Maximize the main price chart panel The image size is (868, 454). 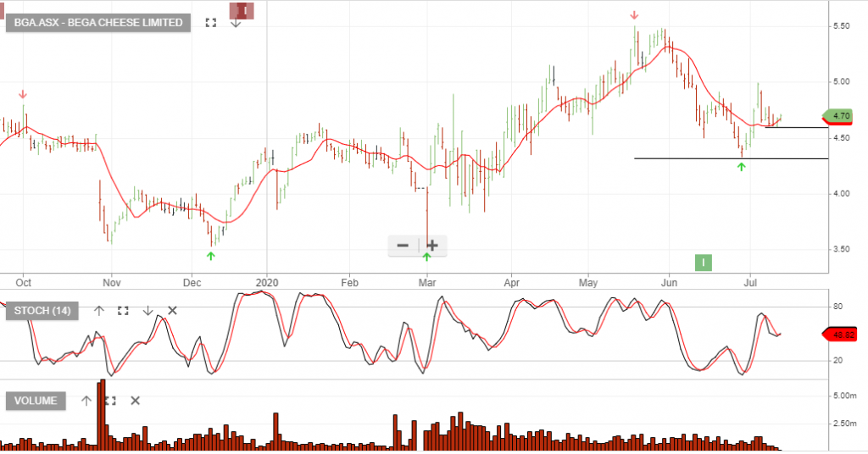[211, 23]
